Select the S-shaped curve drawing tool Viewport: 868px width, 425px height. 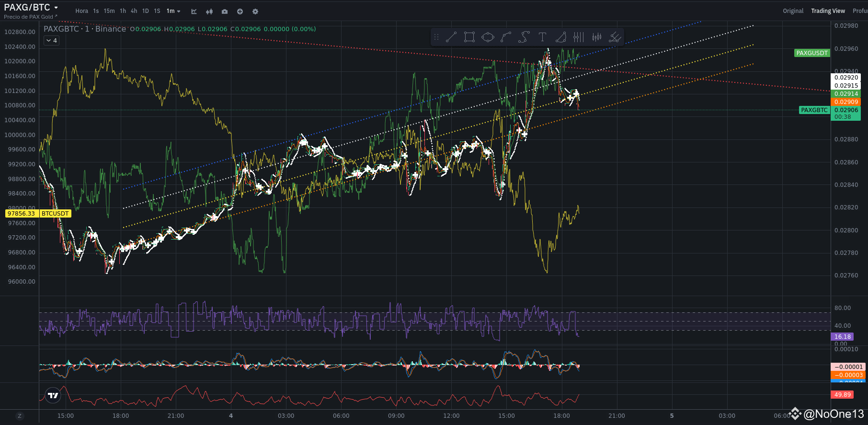point(524,37)
